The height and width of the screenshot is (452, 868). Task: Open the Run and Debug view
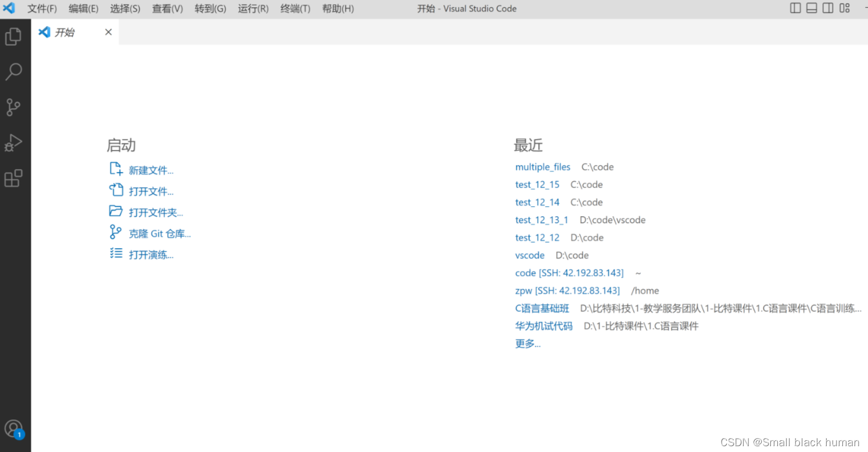point(13,143)
